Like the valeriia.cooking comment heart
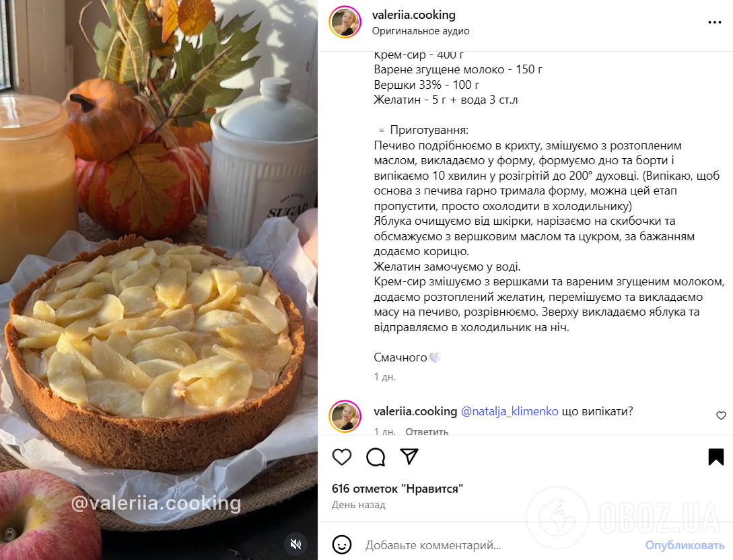The image size is (733, 560). [722, 415]
